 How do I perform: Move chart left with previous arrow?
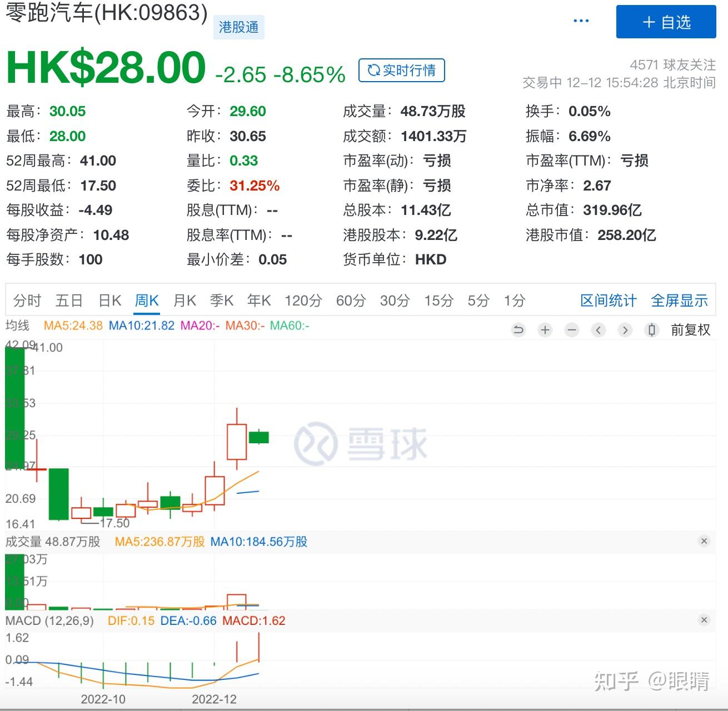599,330
